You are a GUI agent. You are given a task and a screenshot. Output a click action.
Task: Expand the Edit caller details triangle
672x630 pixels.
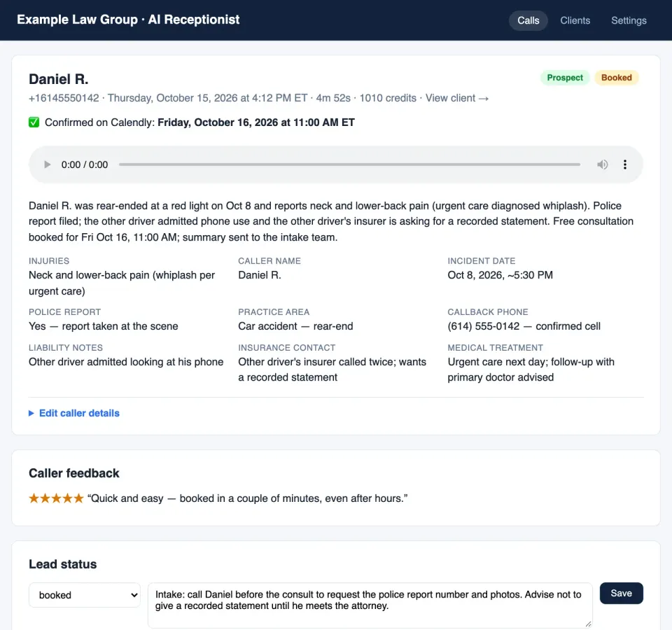point(31,413)
